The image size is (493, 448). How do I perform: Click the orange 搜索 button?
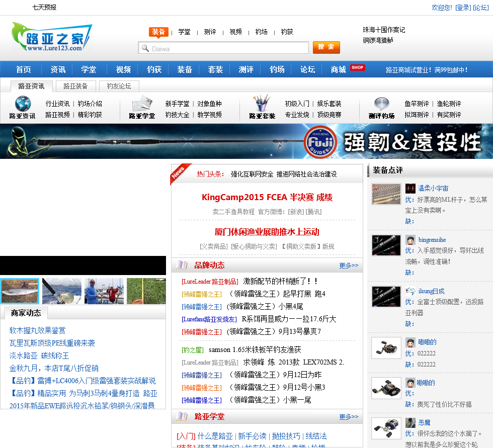(x=326, y=47)
